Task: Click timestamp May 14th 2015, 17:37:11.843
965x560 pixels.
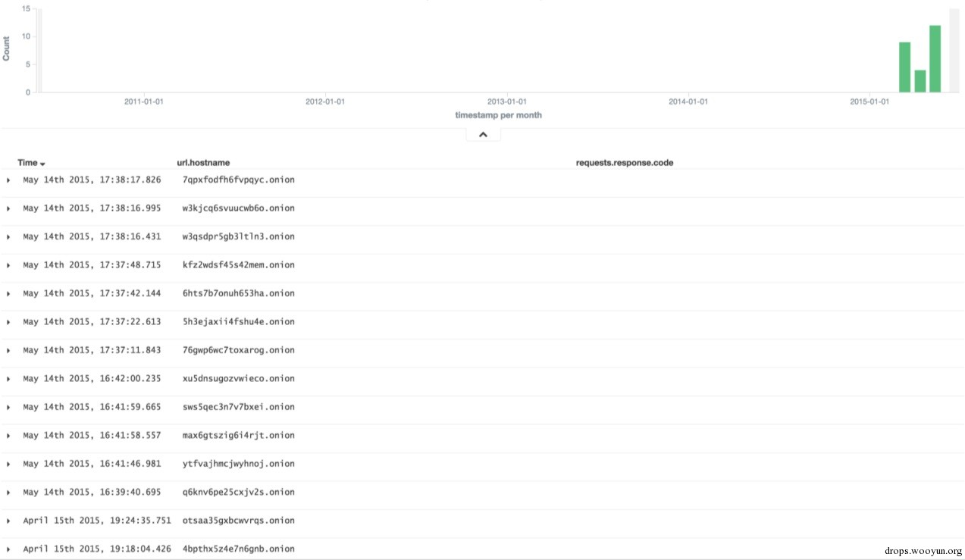Action: (92, 350)
